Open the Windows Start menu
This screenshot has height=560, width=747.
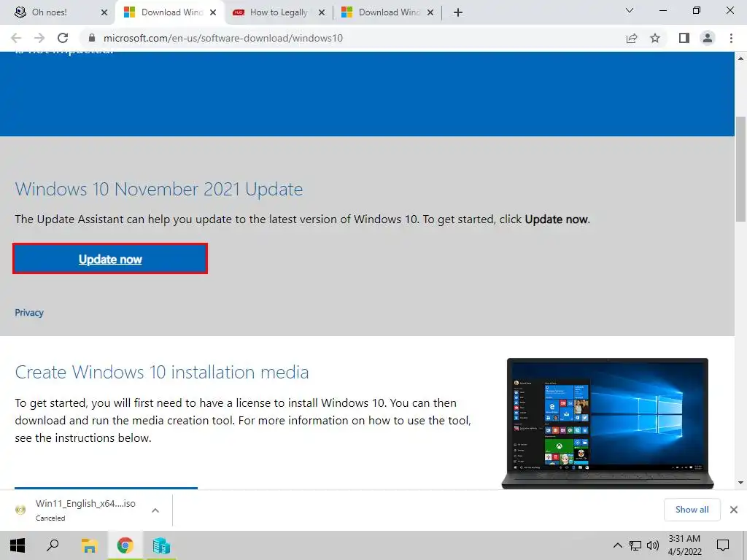18,545
